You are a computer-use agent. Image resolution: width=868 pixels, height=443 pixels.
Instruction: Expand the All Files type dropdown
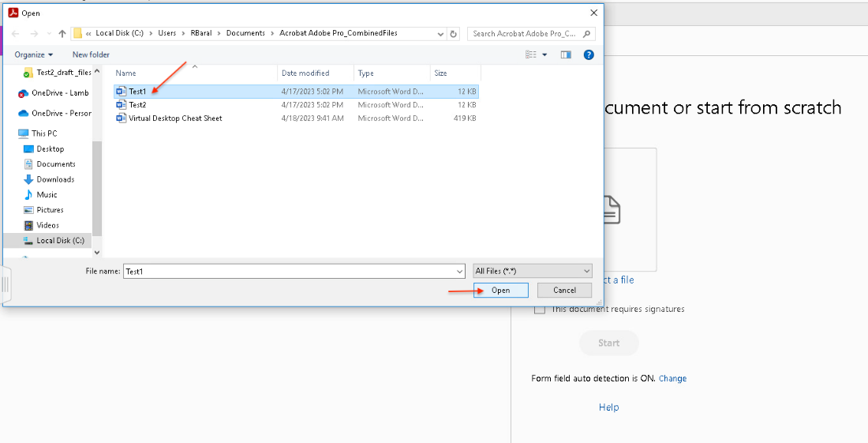click(x=532, y=271)
